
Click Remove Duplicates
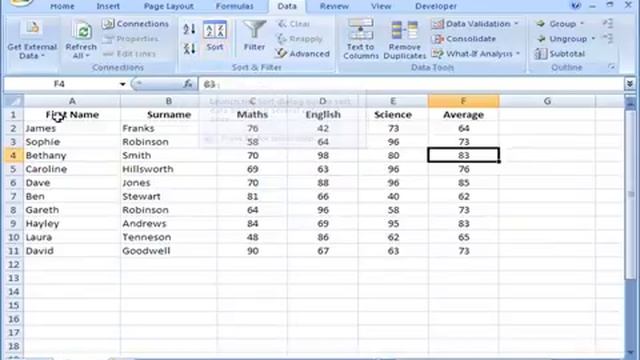(x=404, y=40)
